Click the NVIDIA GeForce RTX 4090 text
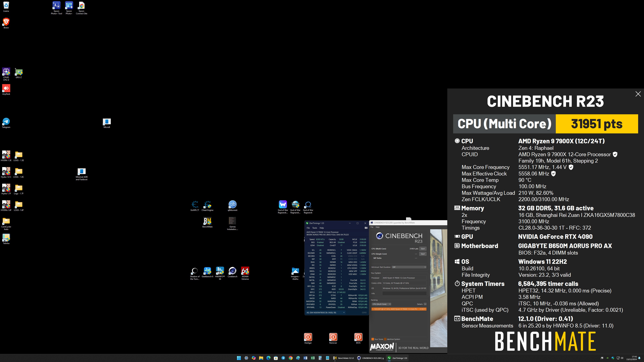The image size is (644, 362). (555, 237)
